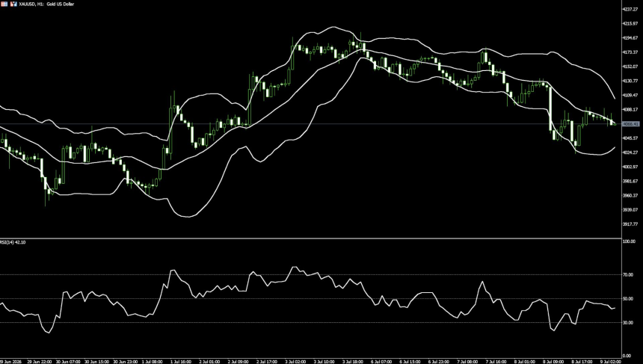Screen dimensions: 643x364
Task: Click time axis label 3 Jul 18:00
Action: (353, 362)
